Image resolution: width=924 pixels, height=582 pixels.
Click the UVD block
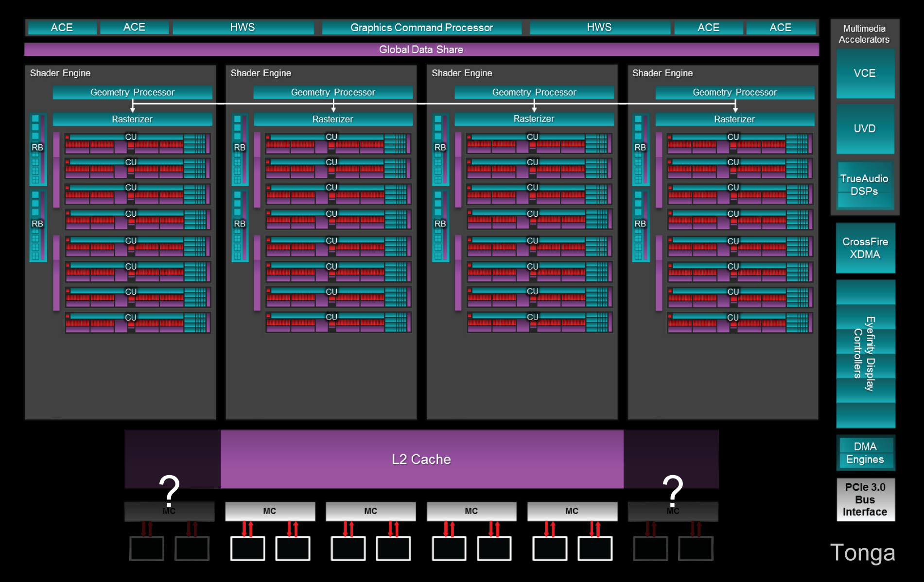click(865, 129)
